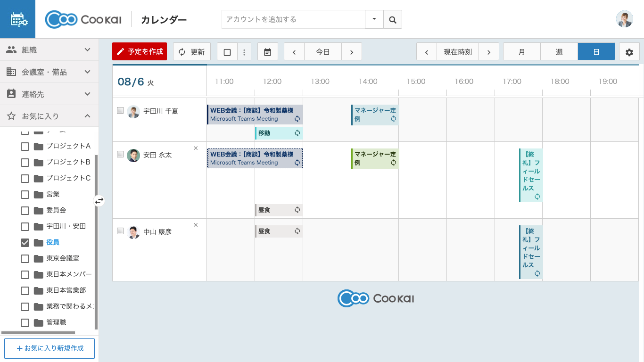The image size is (644, 362).
Task: Select checkbox for 宇田川 千夏 row
Action: pyautogui.click(x=120, y=110)
